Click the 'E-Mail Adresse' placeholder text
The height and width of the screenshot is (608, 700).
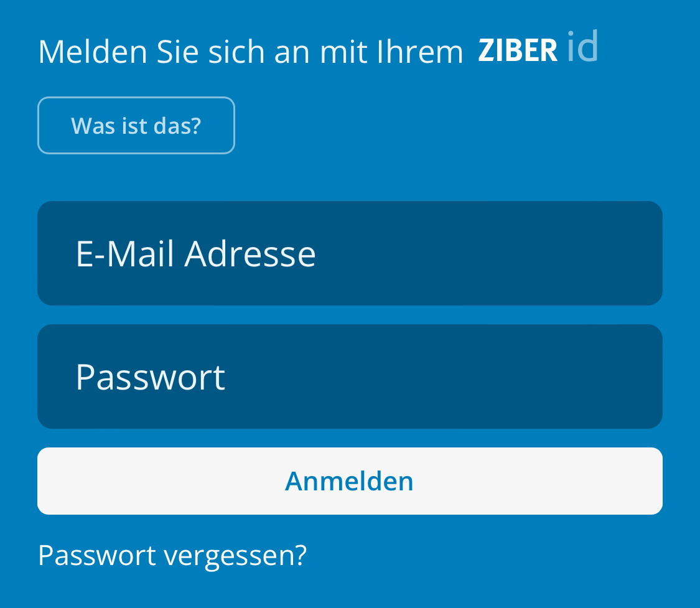pyautogui.click(x=196, y=254)
